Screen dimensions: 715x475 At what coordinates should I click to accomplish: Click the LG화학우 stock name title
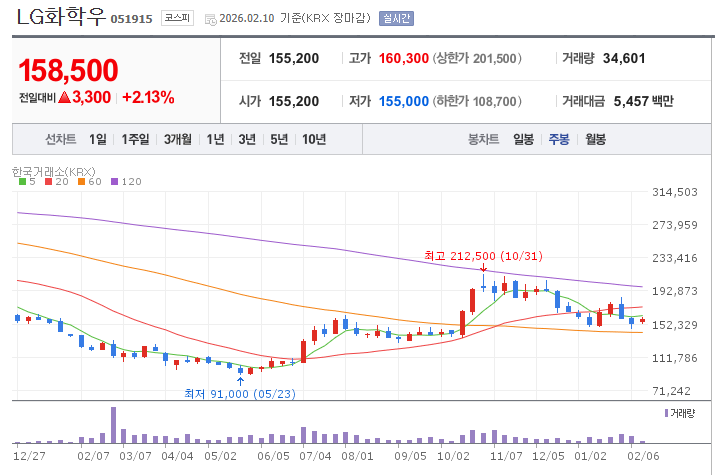coord(60,18)
